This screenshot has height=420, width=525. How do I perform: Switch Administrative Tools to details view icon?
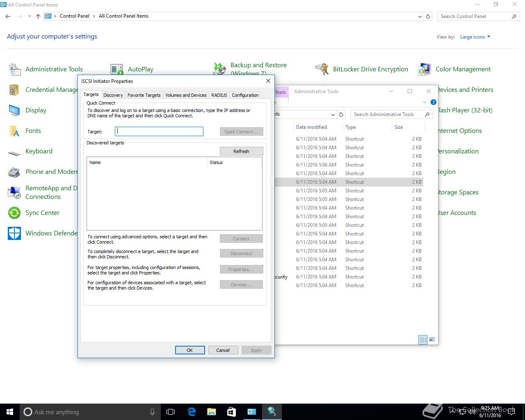tap(423, 340)
